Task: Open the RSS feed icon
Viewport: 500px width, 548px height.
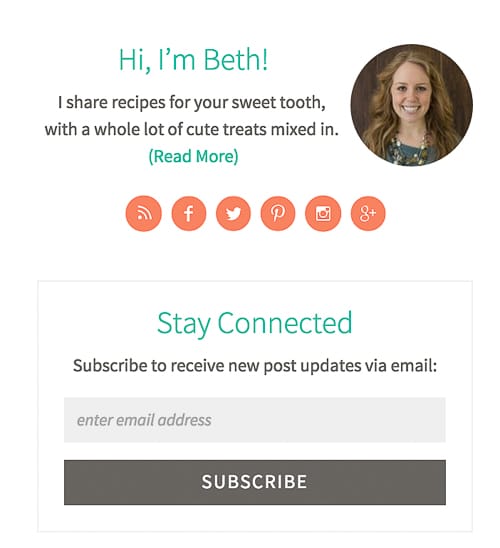Action: click(x=144, y=213)
